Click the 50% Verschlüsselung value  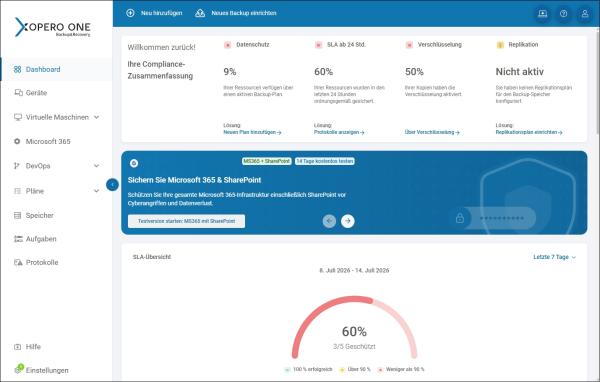[x=414, y=72]
